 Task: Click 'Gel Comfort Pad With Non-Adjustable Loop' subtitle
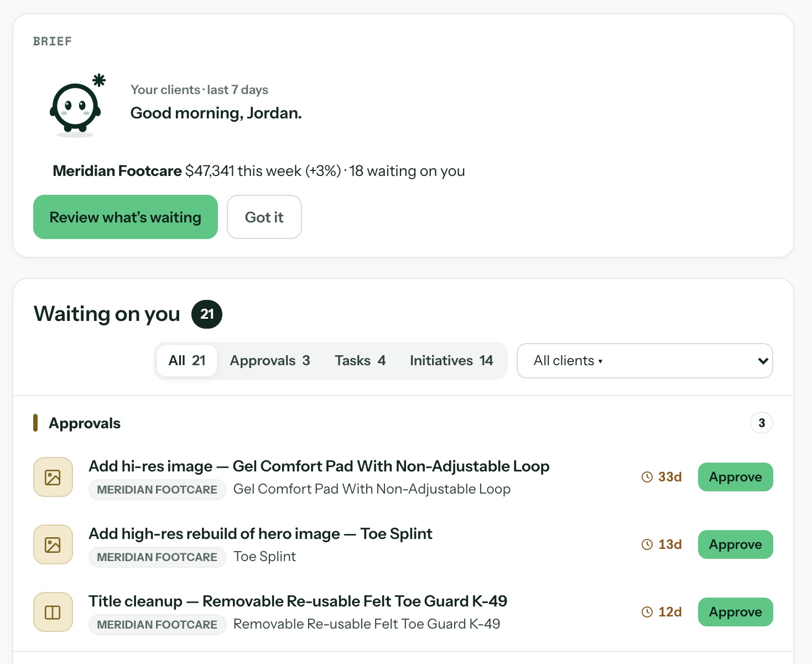click(x=372, y=489)
